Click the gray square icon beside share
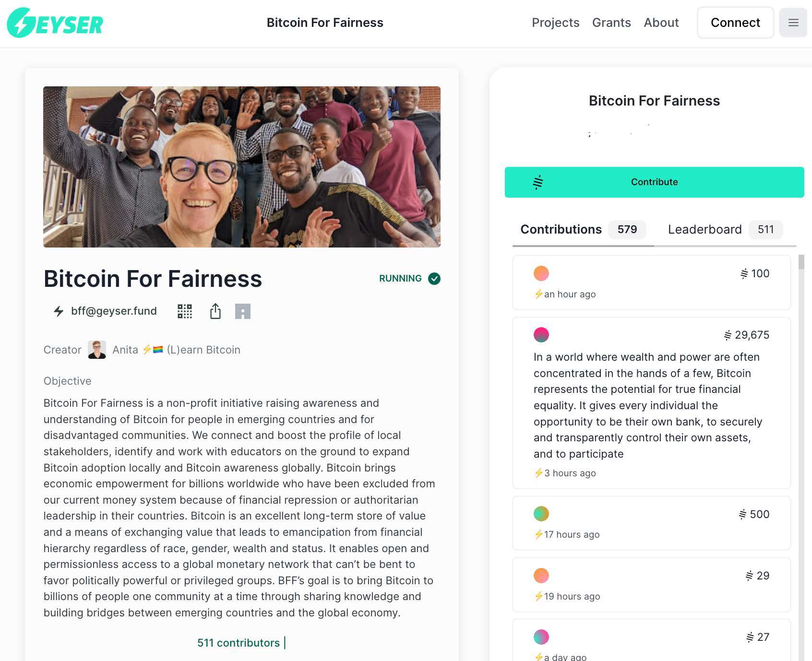 click(243, 311)
